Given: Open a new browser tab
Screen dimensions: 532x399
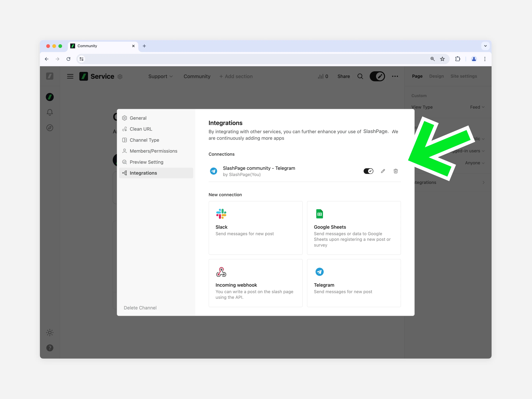Looking at the screenshot, I should tap(144, 46).
